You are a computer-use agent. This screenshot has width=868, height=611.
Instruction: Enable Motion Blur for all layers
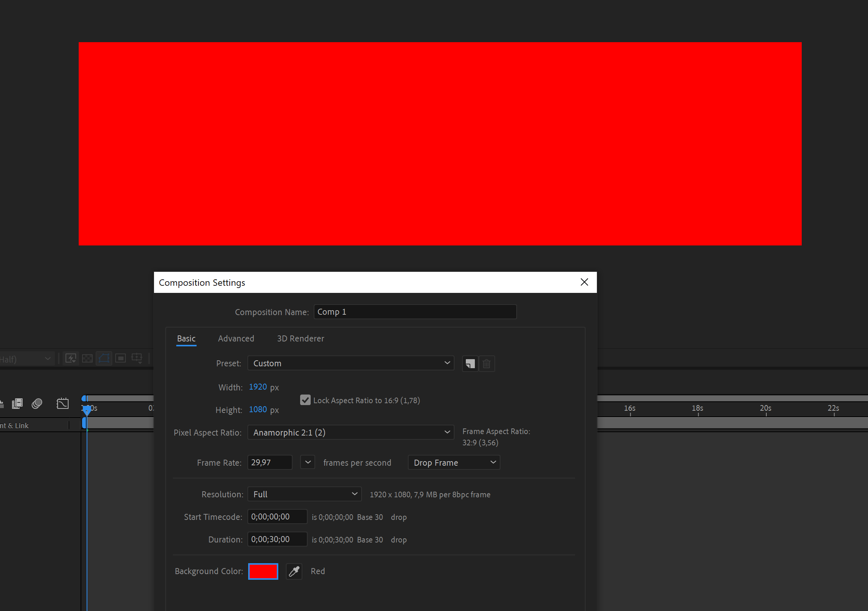click(37, 403)
